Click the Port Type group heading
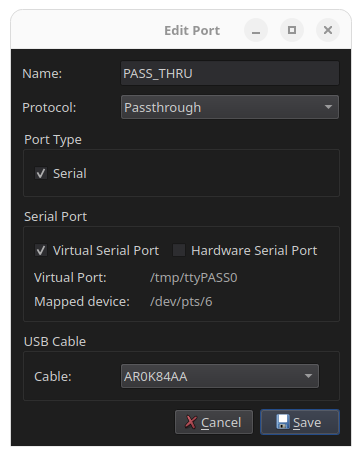 pos(53,140)
